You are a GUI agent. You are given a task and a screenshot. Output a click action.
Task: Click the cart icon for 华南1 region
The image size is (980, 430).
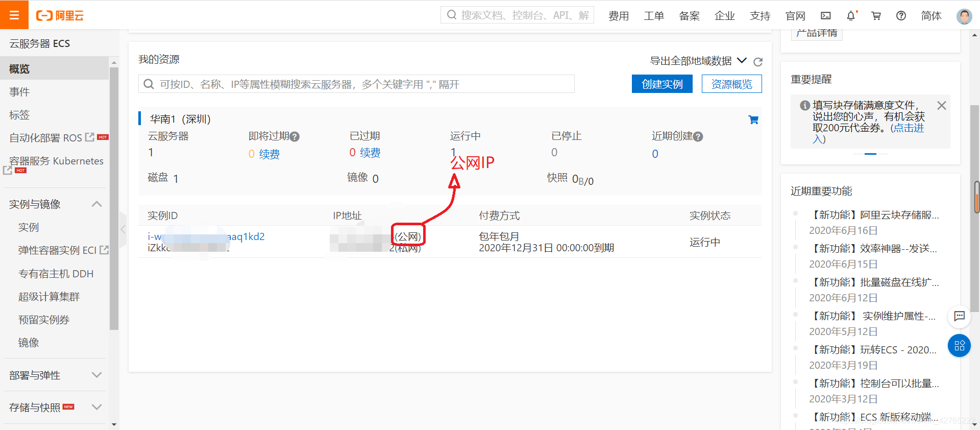[x=753, y=120]
